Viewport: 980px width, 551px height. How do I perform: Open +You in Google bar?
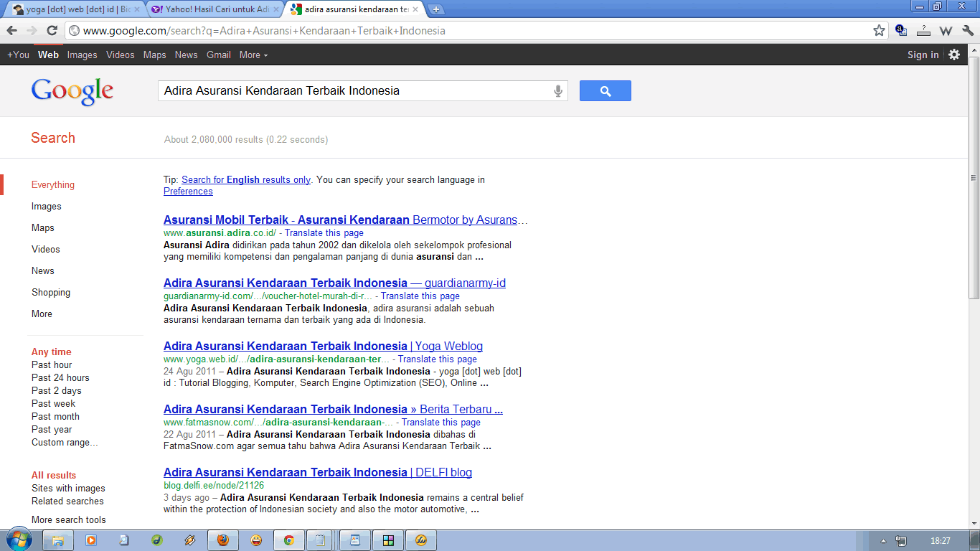pyautogui.click(x=18, y=55)
